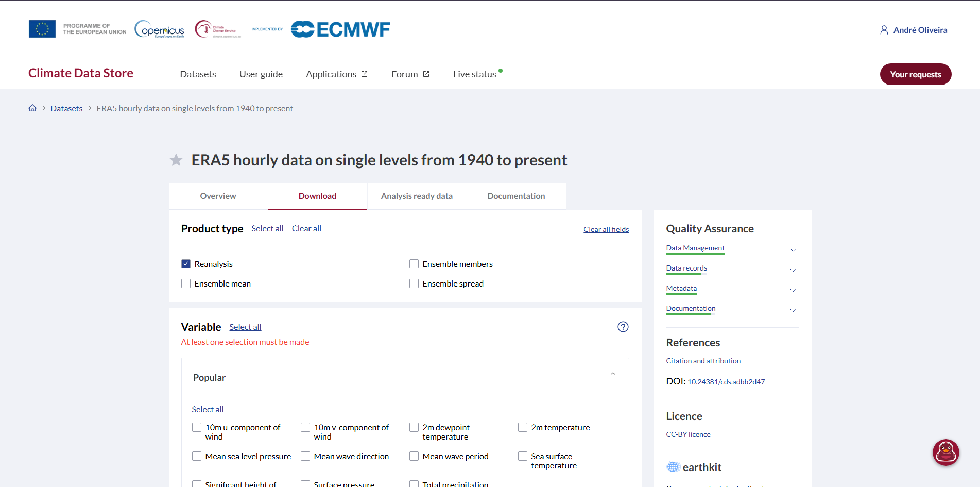The height and width of the screenshot is (487, 980).
Task: Click the Climate Change Service logo
Action: tap(218, 29)
